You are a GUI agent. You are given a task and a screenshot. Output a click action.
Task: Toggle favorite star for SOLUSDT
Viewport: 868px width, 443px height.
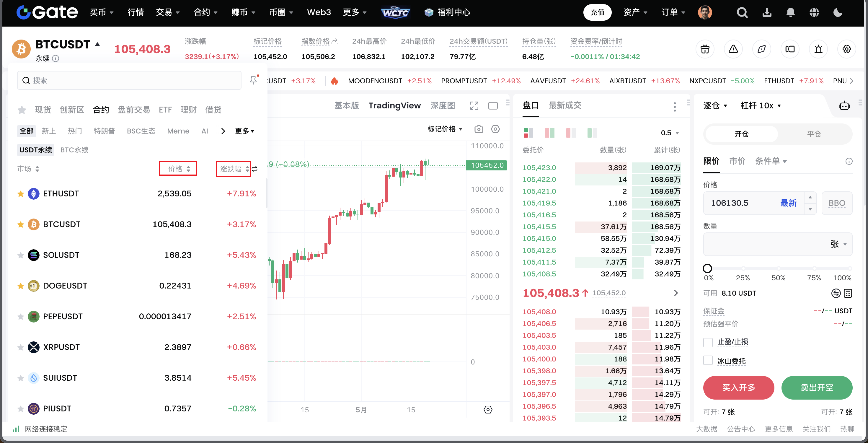coord(21,255)
